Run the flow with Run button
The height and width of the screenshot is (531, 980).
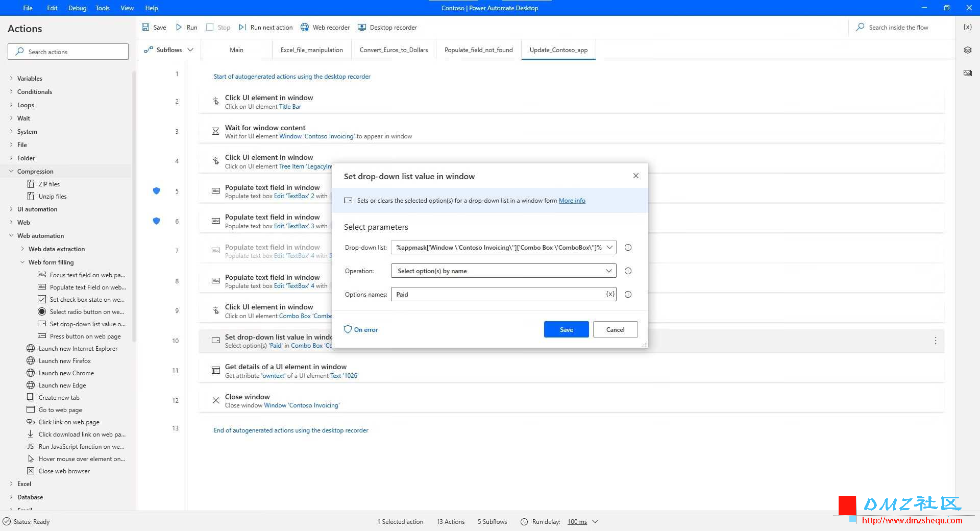(186, 27)
